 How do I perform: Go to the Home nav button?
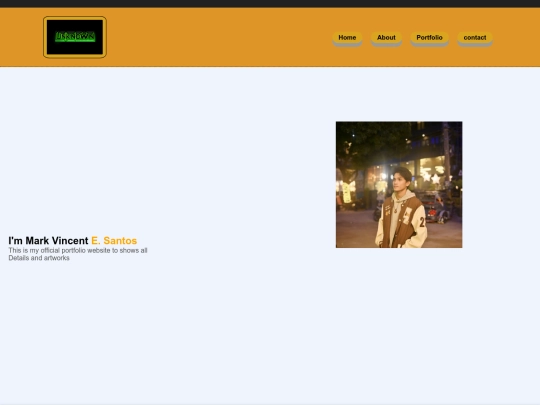(x=347, y=38)
